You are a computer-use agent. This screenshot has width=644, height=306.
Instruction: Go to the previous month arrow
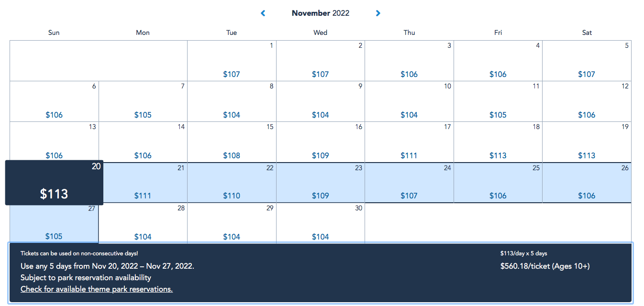click(263, 13)
